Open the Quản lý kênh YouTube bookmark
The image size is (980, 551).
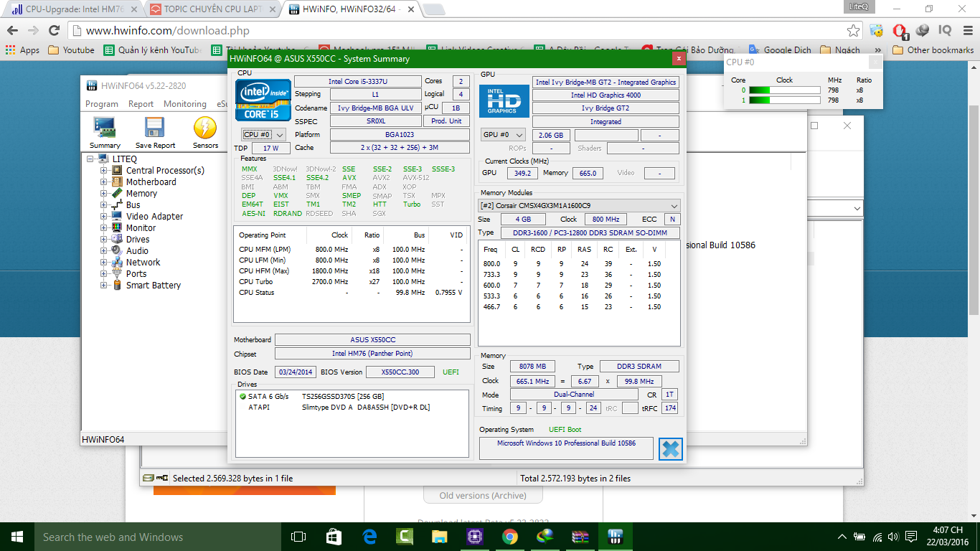(153, 50)
